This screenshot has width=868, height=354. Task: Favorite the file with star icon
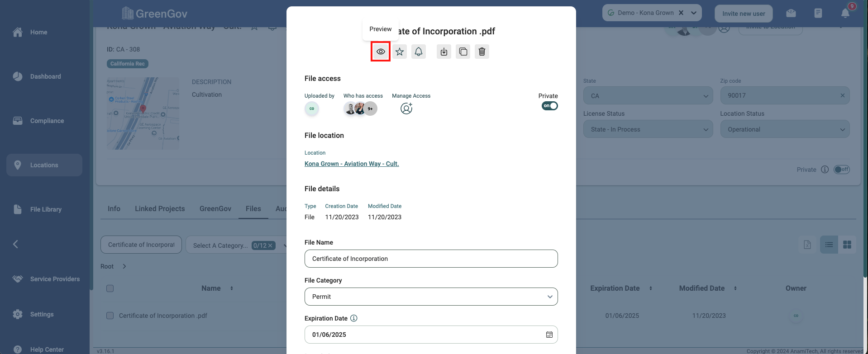coord(400,52)
